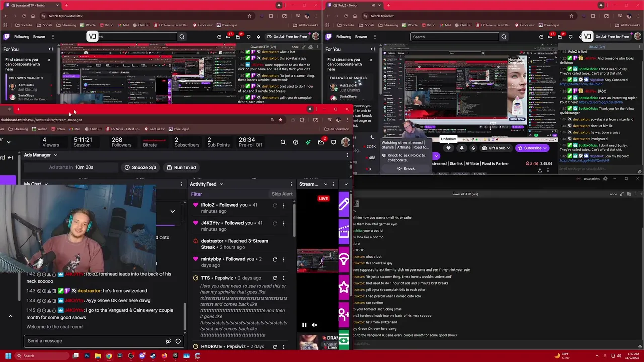Click the SHOP NOW ad button
This screenshot has height=362, width=644.
click(x=517, y=119)
